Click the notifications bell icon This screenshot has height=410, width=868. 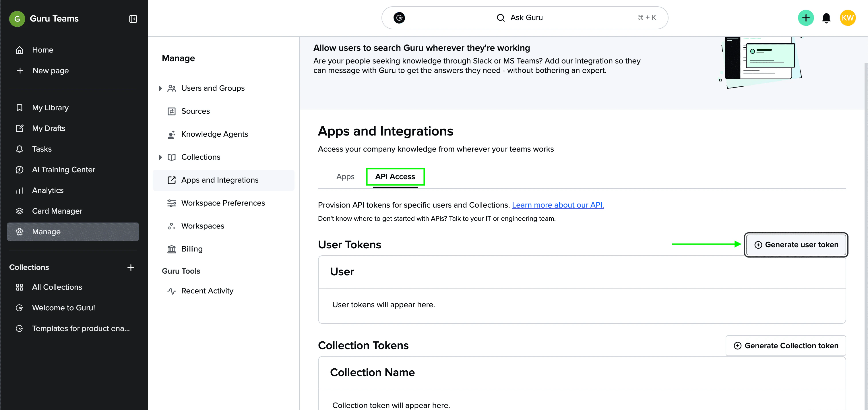coord(826,18)
